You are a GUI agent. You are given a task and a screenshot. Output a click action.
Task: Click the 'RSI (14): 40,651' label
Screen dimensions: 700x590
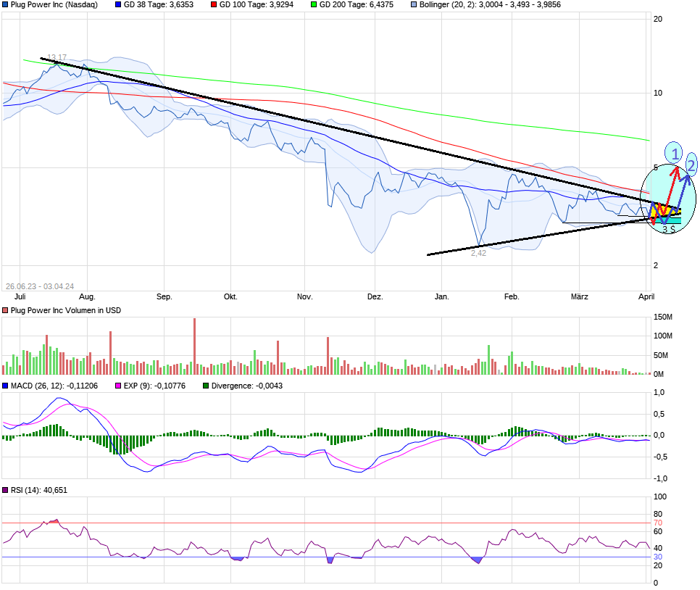pyautogui.click(x=39, y=491)
